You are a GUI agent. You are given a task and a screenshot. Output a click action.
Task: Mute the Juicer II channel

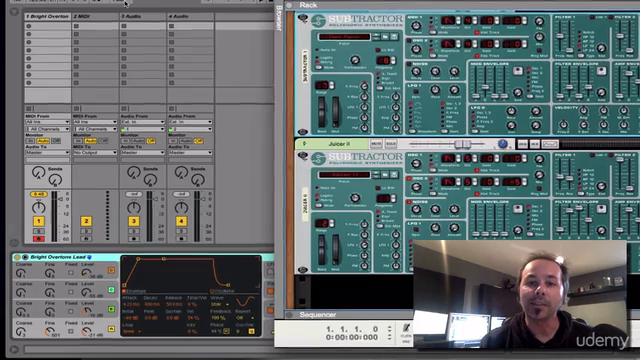[376, 144]
